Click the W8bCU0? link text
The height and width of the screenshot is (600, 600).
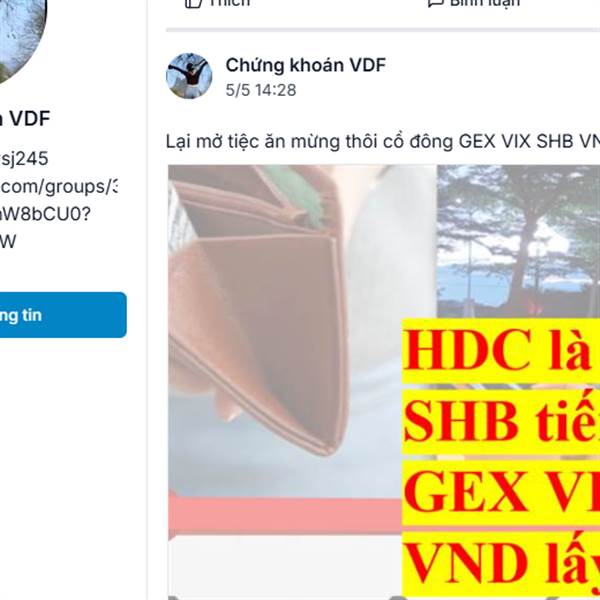point(45,214)
